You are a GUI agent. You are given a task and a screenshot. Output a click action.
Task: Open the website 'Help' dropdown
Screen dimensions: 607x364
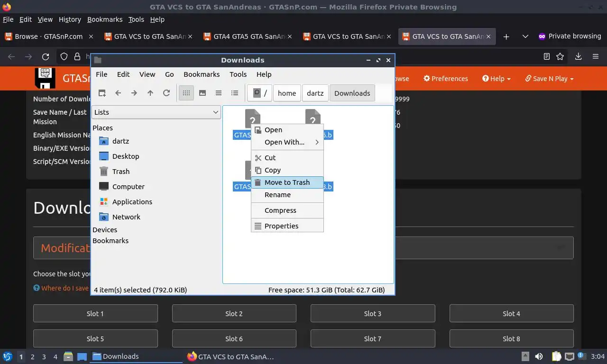(x=497, y=79)
